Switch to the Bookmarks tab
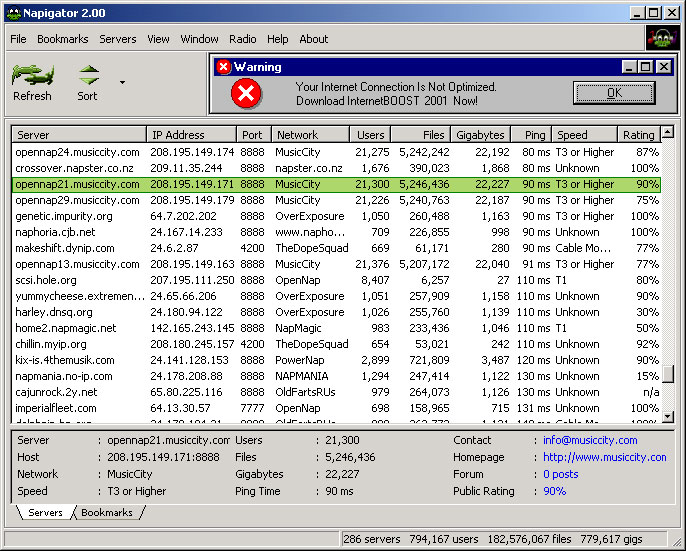Image resolution: width=686 pixels, height=551 pixels. point(107,512)
